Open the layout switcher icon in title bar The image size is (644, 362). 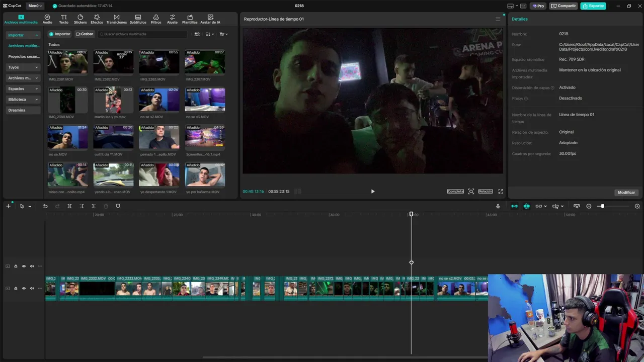click(x=512, y=6)
